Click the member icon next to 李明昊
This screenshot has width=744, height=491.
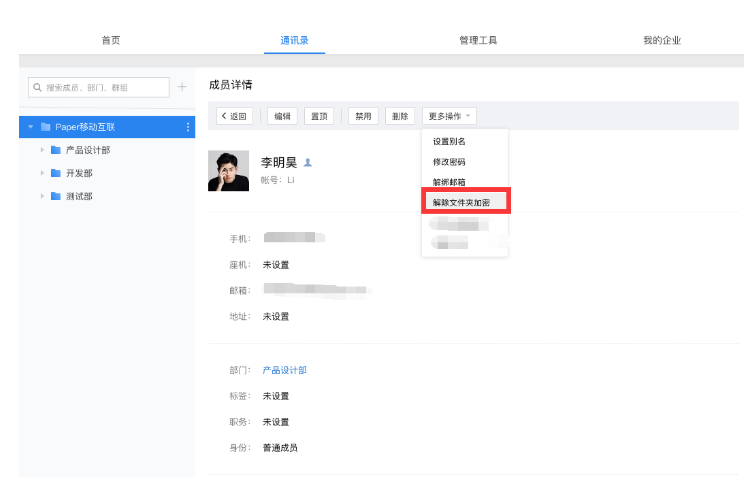(x=308, y=162)
